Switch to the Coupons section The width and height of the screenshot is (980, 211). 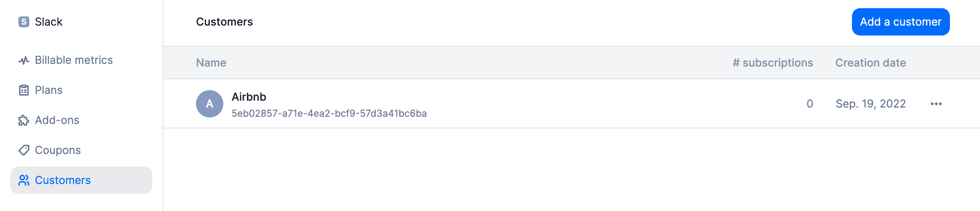pos(57,150)
